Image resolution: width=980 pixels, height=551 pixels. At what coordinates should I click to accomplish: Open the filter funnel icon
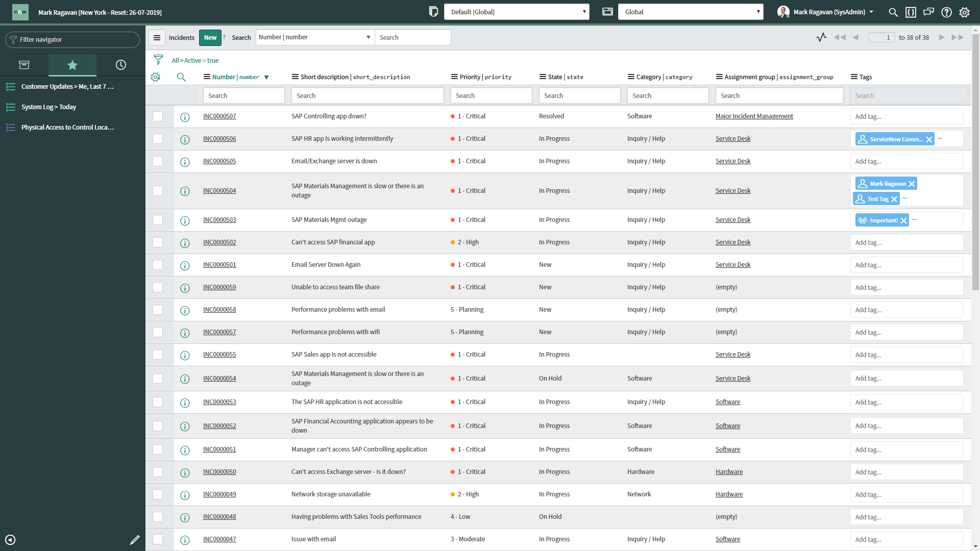(158, 60)
